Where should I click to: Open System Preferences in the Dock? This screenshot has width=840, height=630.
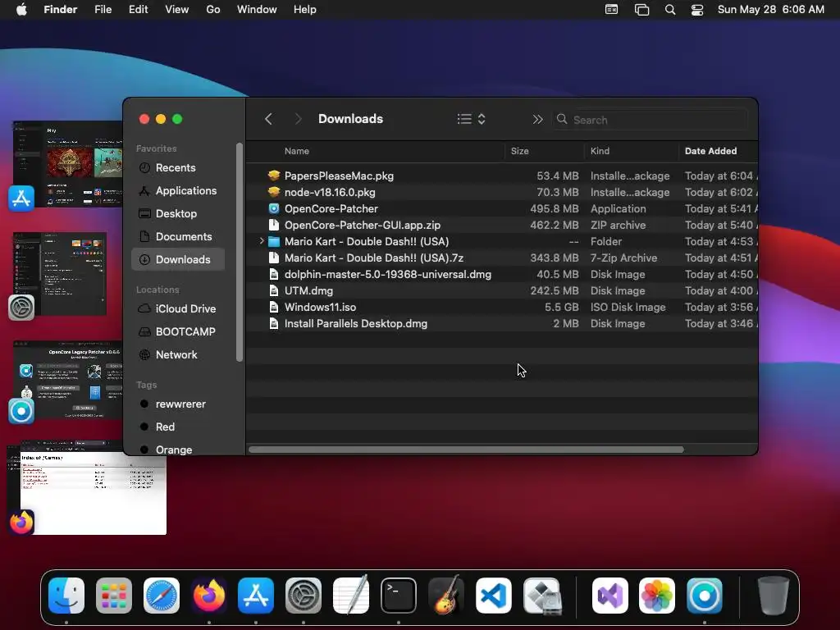pos(304,596)
